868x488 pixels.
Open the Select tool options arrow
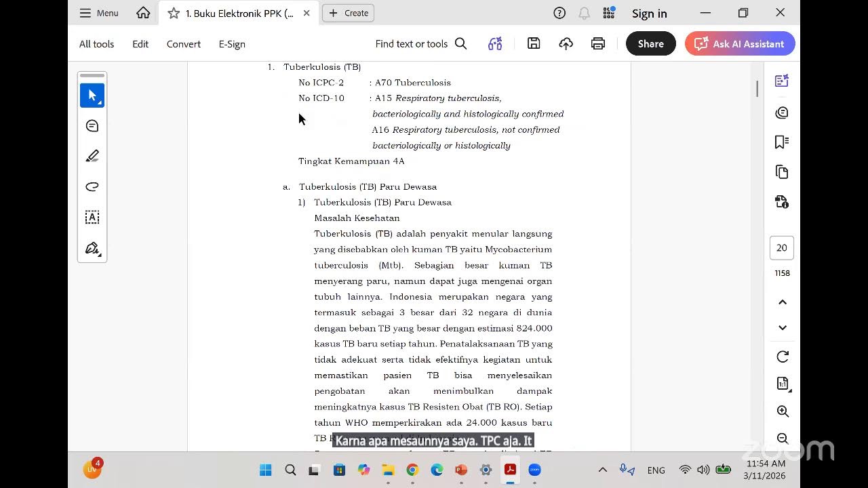(x=100, y=102)
